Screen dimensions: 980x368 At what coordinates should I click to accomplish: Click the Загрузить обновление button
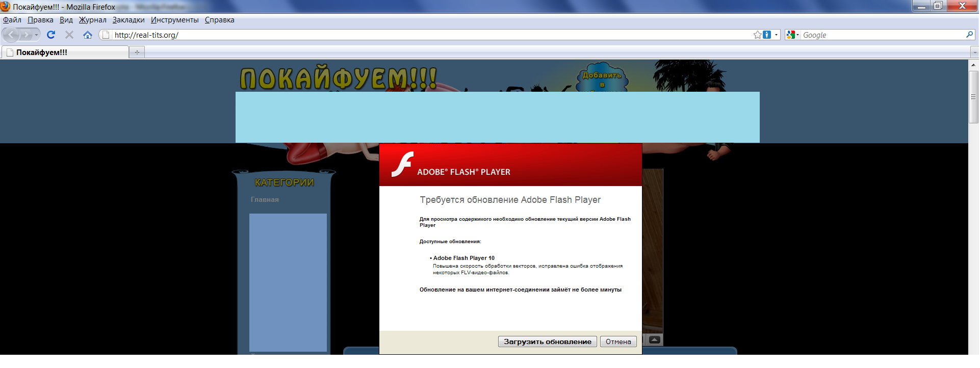[x=547, y=341]
